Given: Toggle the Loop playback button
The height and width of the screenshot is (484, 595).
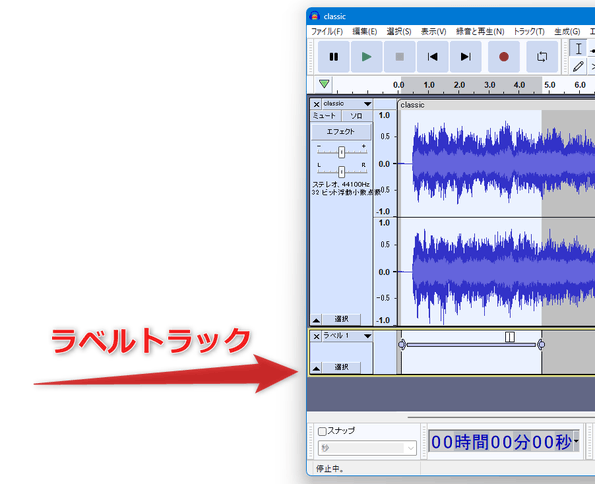Looking at the screenshot, I should pos(542,57).
